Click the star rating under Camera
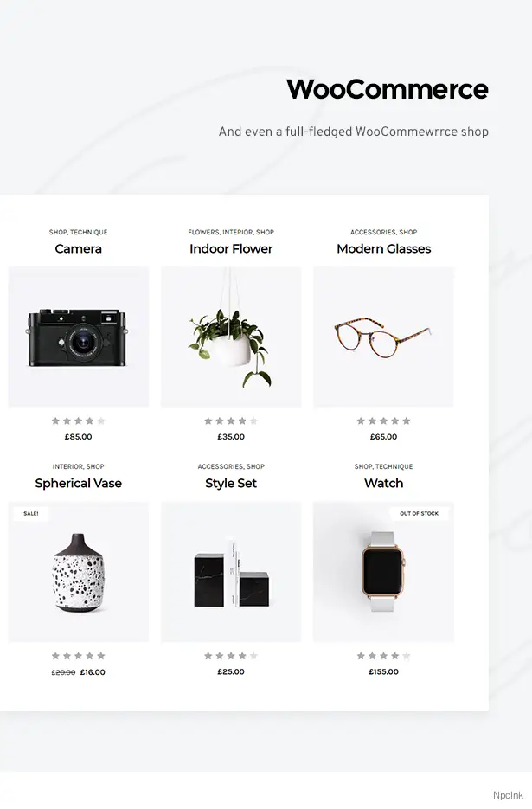The width and height of the screenshot is (532, 809). 79,421
